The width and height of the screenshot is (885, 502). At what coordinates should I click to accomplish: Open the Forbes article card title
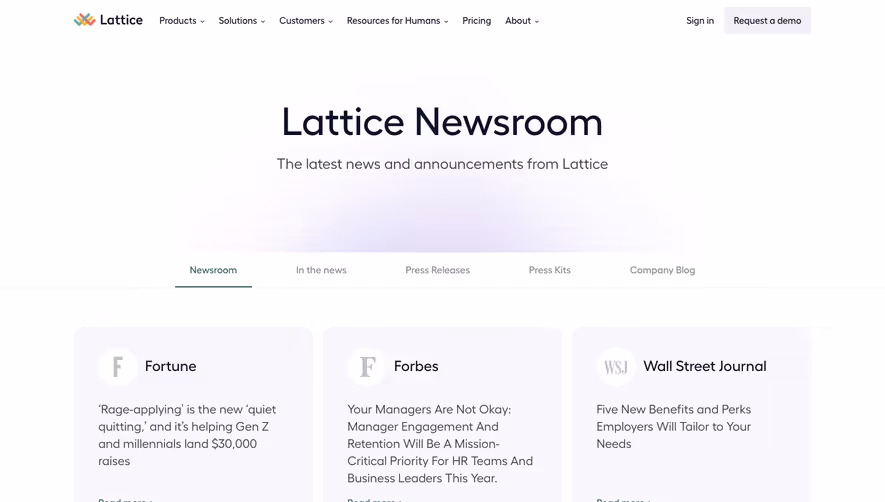[416, 366]
